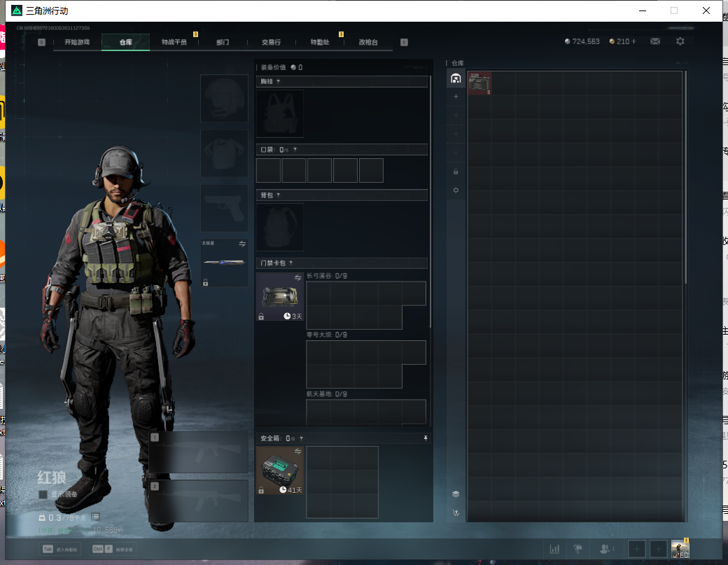728x565 pixels.
Task: Click the 红狼 operator name
Action: click(52, 477)
